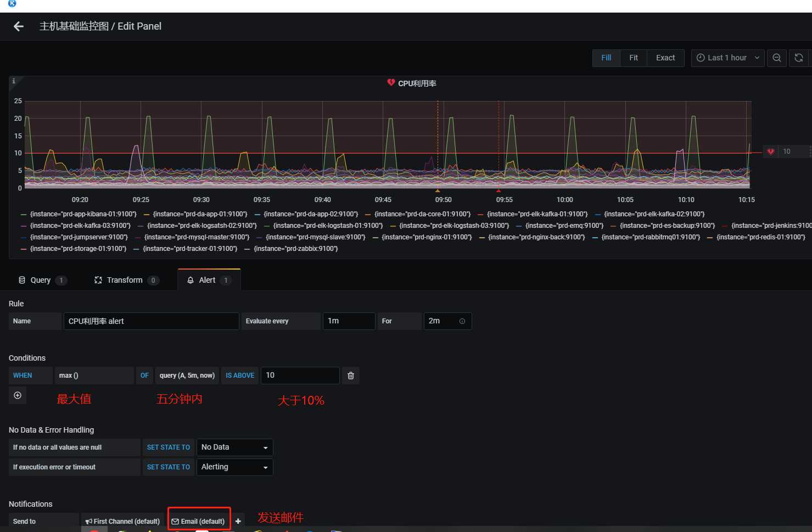Change the max () reducer function
The height and width of the screenshot is (532, 812).
pyautogui.click(x=94, y=376)
